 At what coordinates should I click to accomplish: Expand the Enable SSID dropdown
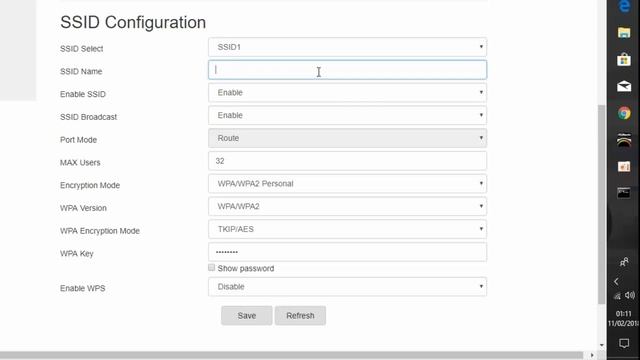point(347,93)
